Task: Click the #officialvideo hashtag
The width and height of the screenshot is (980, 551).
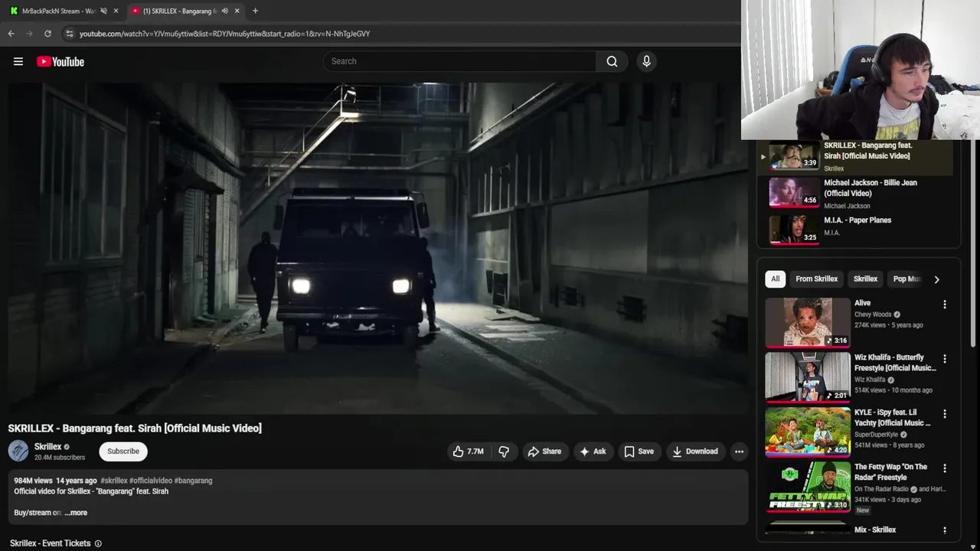Action: (x=151, y=481)
